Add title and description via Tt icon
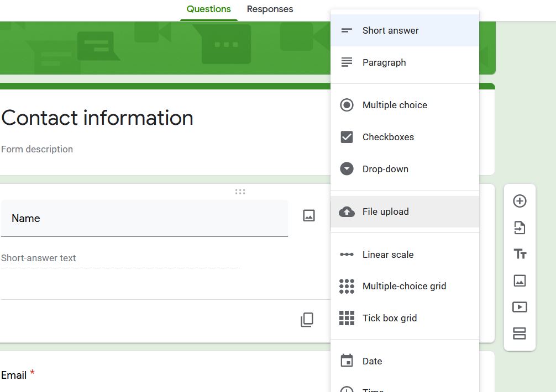Screen dimensions: 556x392 pos(520,254)
